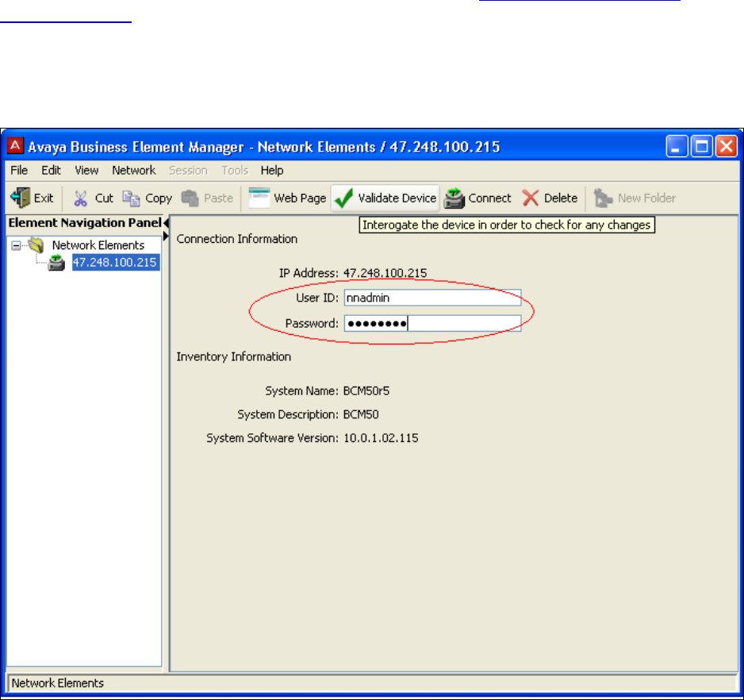The height and width of the screenshot is (700, 744).
Task: Click the Copy label in toolbar
Action: click(x=159, y=198)
